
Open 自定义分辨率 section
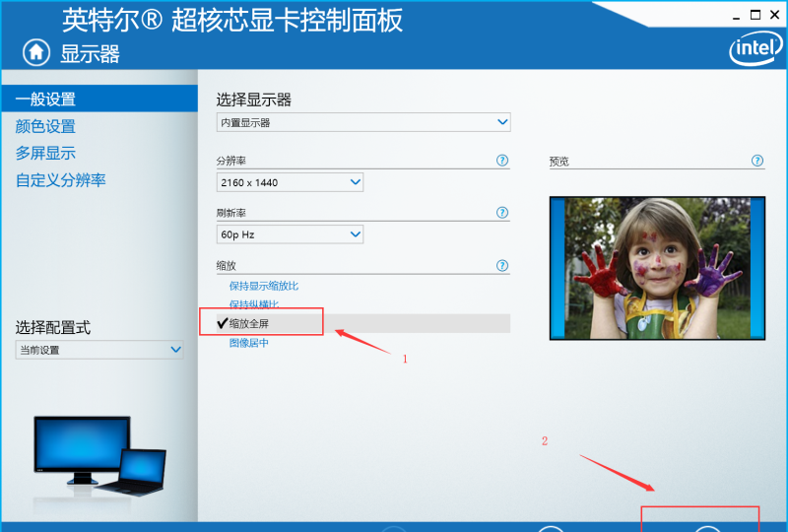(60, 180)
